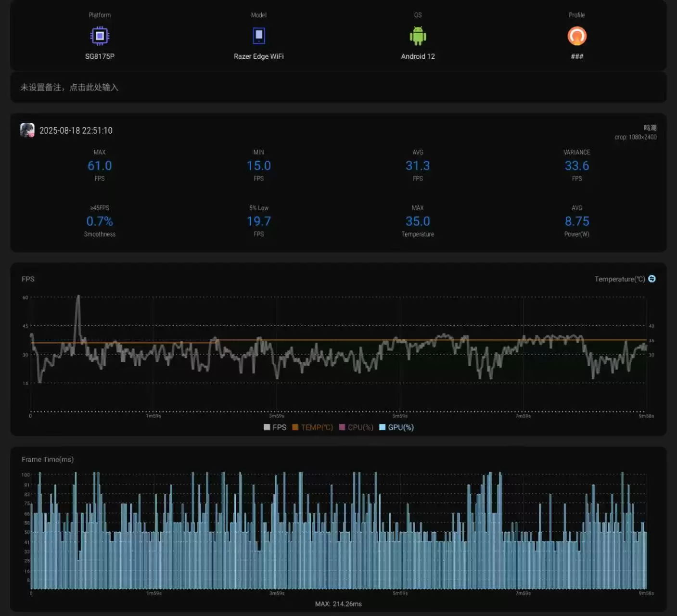Click the 0.7% Smoothness value

coord(100,221)
